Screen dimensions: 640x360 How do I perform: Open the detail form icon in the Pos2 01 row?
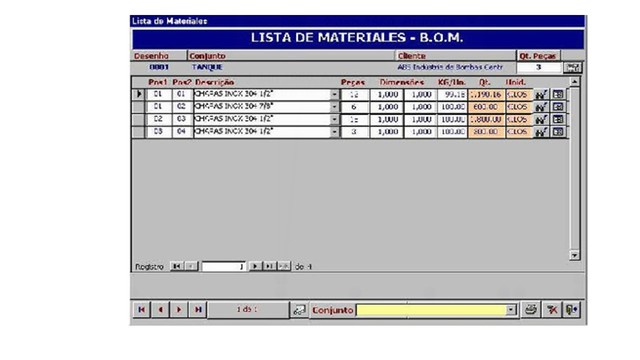558,95
